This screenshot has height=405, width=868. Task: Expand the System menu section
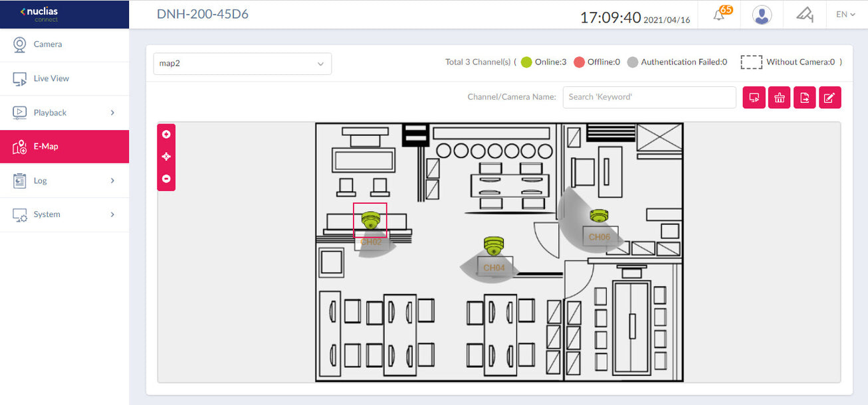click(x=64, y=214)
